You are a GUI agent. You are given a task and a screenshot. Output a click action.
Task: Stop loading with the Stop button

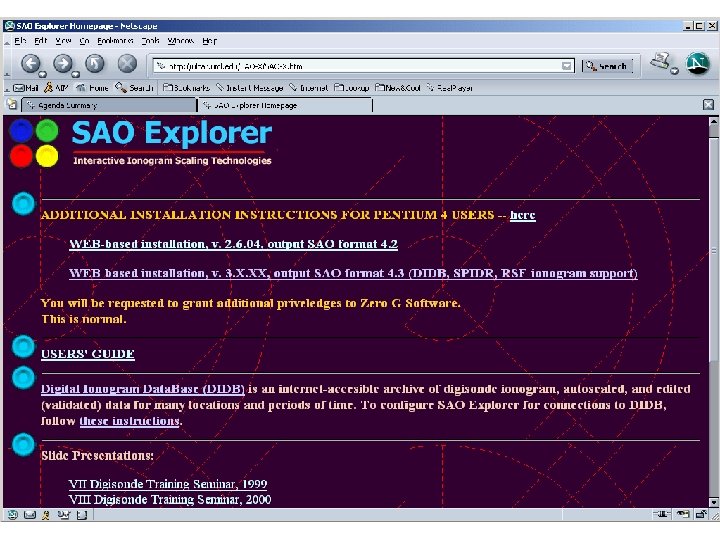127,63
